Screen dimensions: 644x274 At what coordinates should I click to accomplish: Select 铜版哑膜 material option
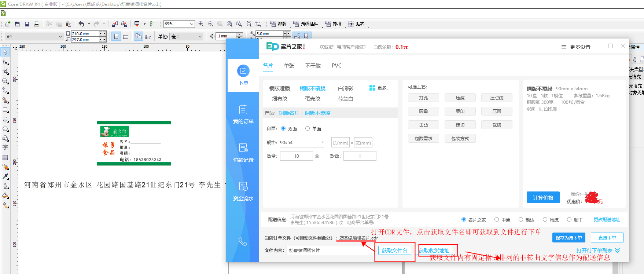click(280, 88)
